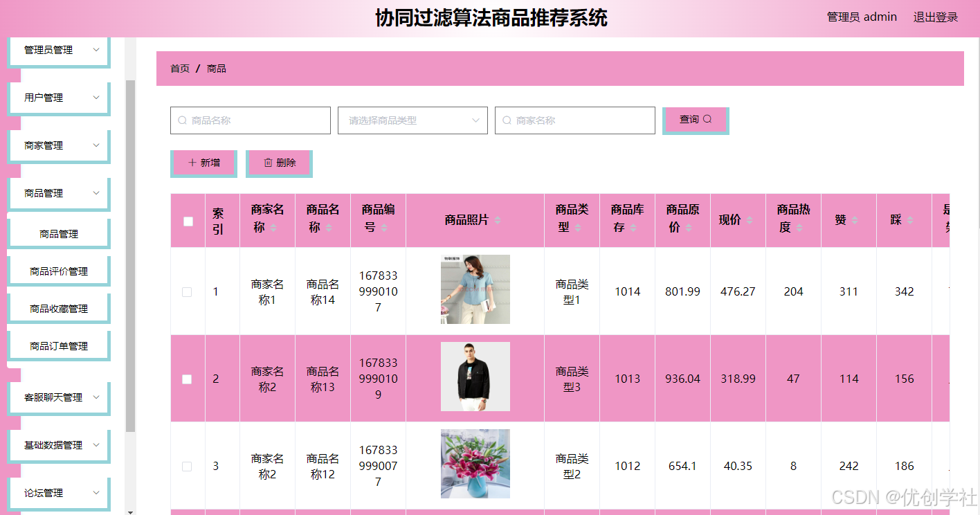Sort by 商品编号 column sort arrows
The image size is (980, 515).
point(384,228)
